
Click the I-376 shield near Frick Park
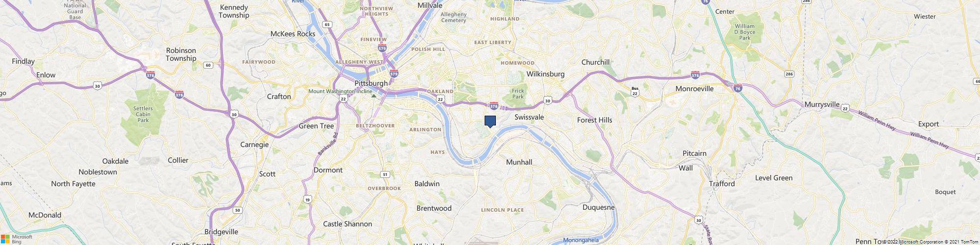coord(494,105)
